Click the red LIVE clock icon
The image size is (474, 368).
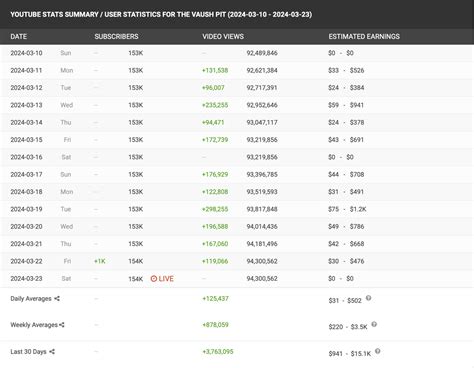(154, 279)
